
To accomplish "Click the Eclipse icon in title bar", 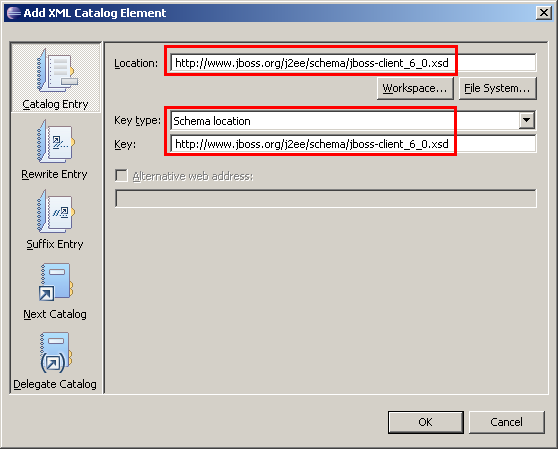I will coord(14,13).
